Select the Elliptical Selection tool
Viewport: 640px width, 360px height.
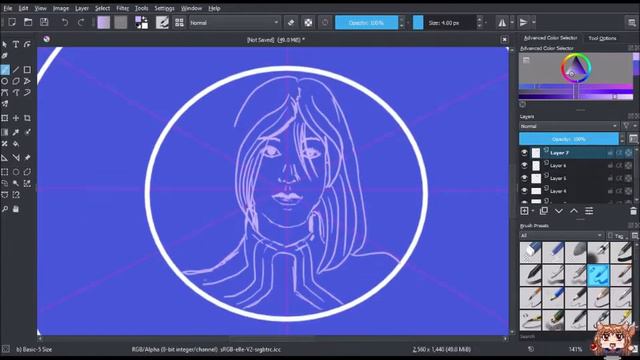[x=16, y=172]
